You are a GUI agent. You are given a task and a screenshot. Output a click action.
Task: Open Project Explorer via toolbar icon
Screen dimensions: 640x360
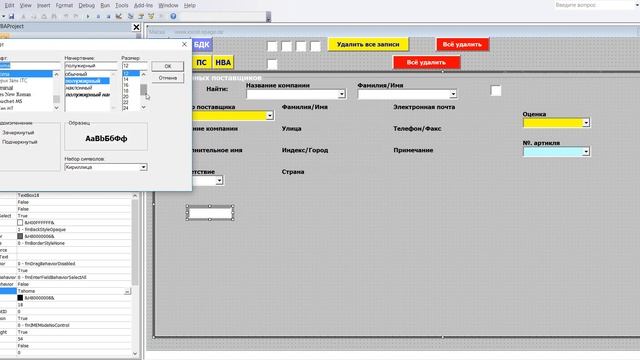[x=131, y=16]
